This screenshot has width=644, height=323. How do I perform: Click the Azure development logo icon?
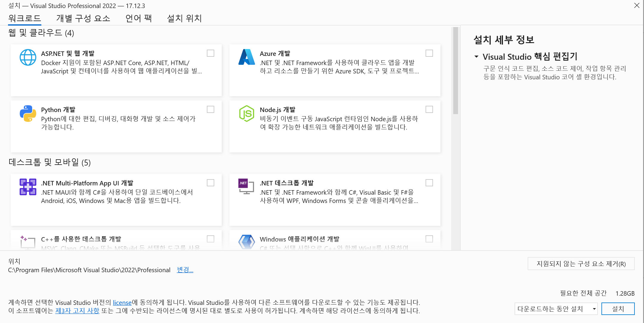click(x=247, y=57)
